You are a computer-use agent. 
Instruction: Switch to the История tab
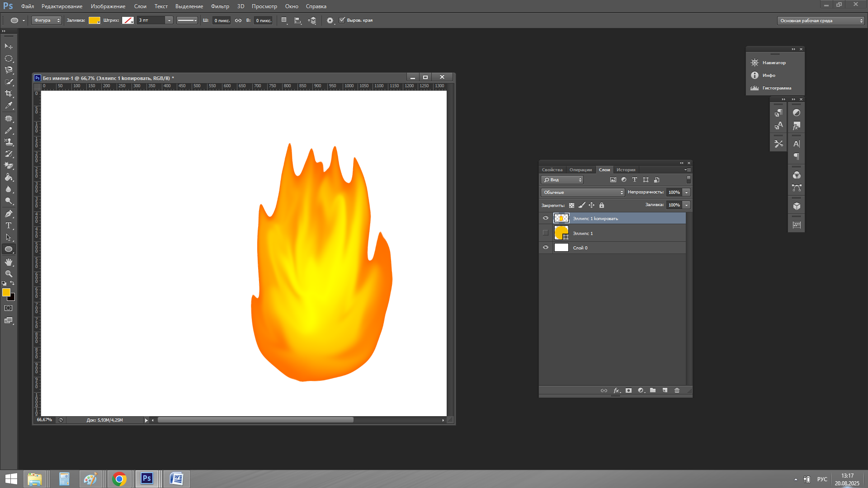coord(626,170)
